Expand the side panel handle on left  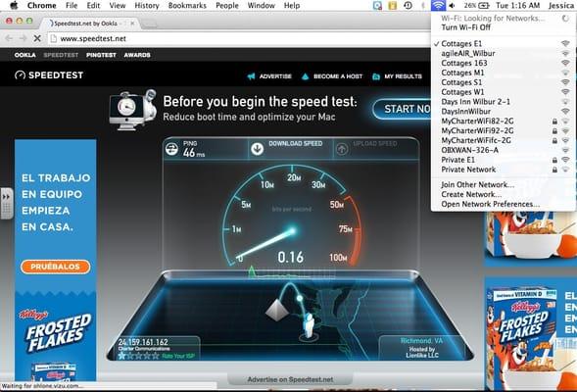6,203
